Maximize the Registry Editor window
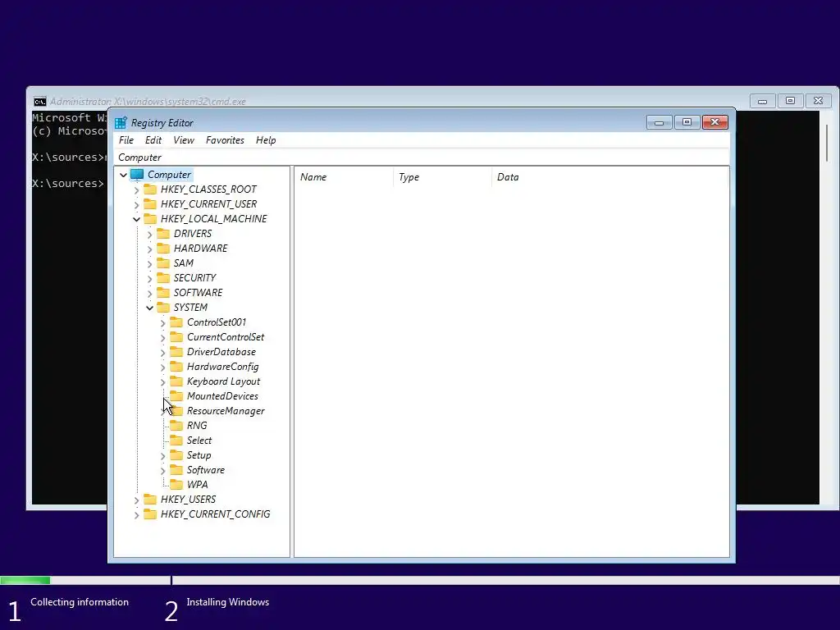The width and height of the screenshot is (840, 630). [687, 123]
